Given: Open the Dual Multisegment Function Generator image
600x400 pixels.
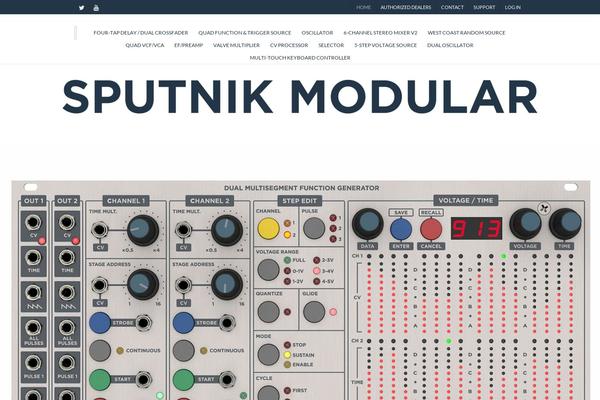Looking at the screenshot, I should (301, 290).
